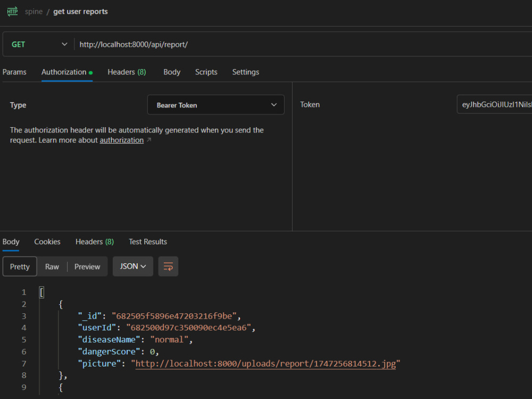Viewport: 532px width, 399px height.
Task: Click the HTTP request type icon
Action: (x=12, y=12)
